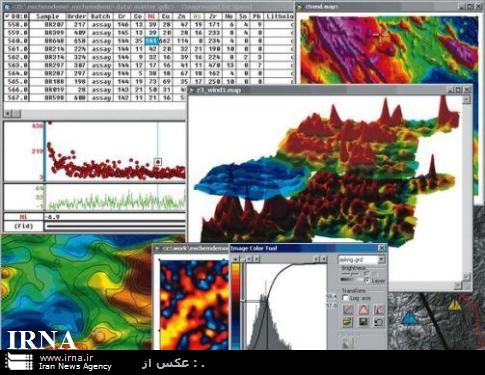Click the histogram equalization transform icon
The image size is (485, 375).
(x=379, y=309)
